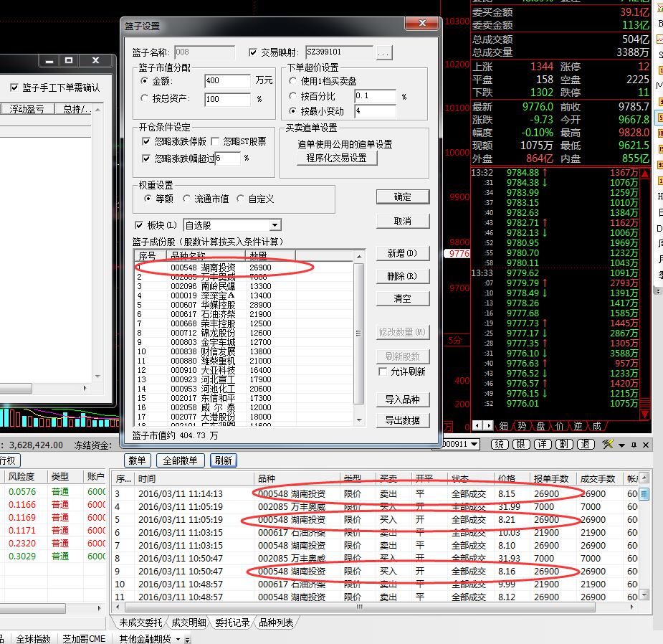Image resolution: width=663 pixels, height=644 pixels.
Task: Click the 统 statistics icon button
Action: tap(500, 445)
